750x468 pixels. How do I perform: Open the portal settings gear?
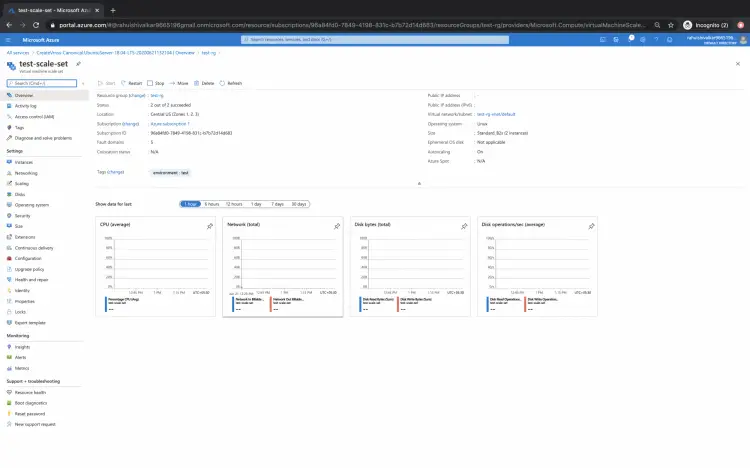(643, 40)
